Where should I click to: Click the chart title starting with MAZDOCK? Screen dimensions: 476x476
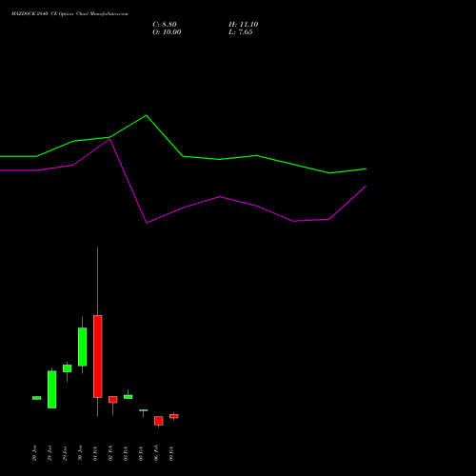pos(69,14)
